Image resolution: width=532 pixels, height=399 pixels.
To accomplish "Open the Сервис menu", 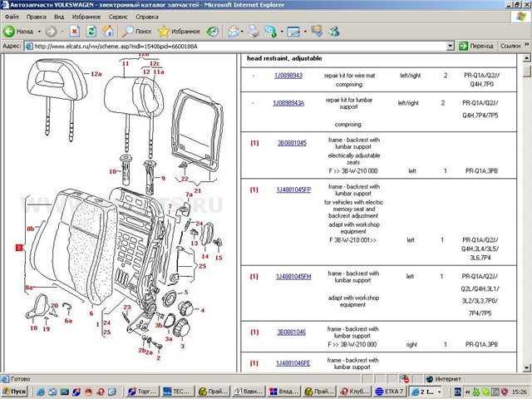I will [118, 17].
